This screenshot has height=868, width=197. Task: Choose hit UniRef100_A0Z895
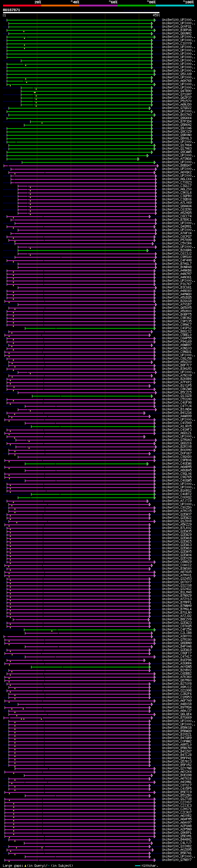(x=177, y=850)
